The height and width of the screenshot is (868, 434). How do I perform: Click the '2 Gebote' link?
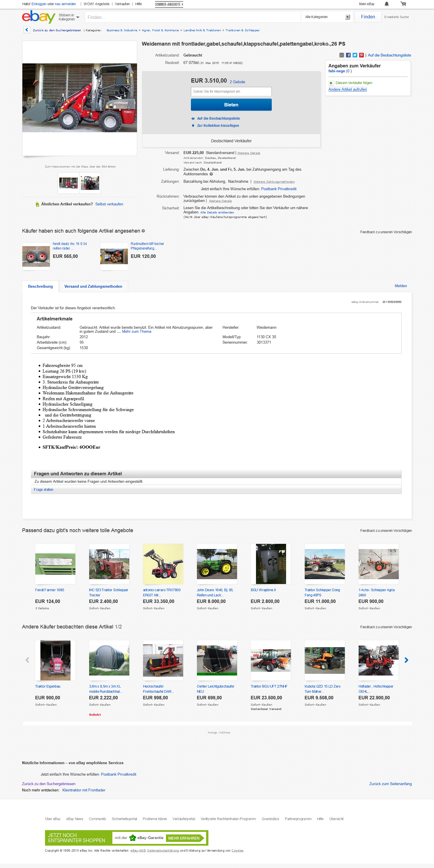(x=237, y=82)
